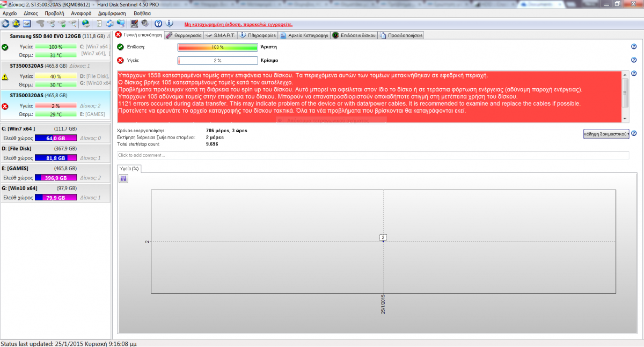This screenshot has height=347, width=644.
Task: Open the Αρχείο menu
Action: pos(10,13)
